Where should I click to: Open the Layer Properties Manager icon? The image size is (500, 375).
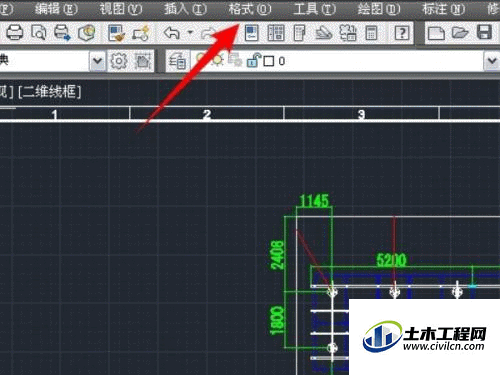[x=177, y=61]
